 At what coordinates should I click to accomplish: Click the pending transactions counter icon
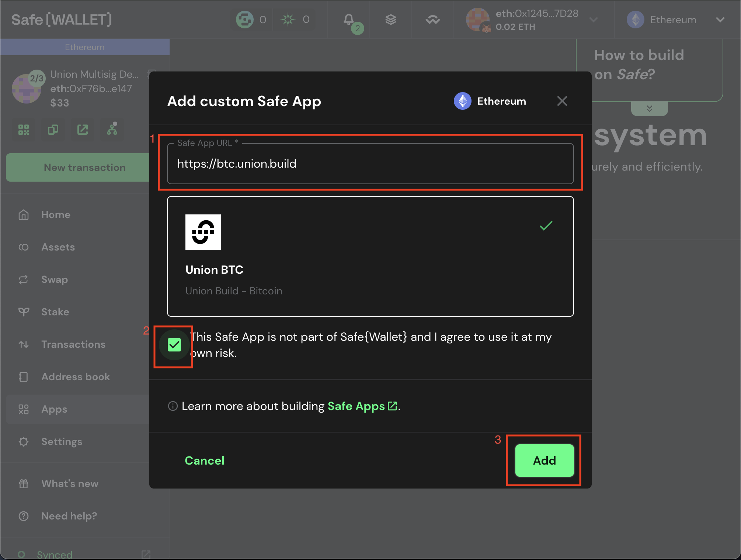245,20
